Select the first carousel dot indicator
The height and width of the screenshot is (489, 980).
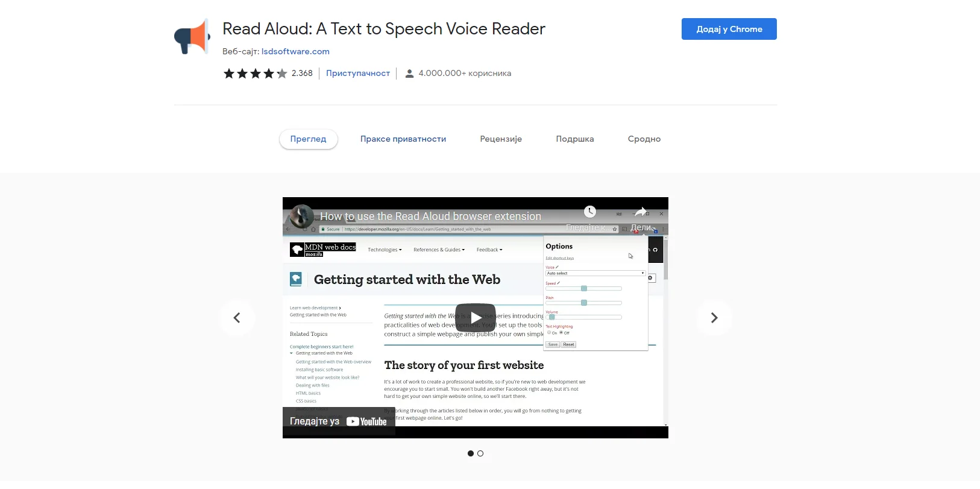(x=471, y=453)
